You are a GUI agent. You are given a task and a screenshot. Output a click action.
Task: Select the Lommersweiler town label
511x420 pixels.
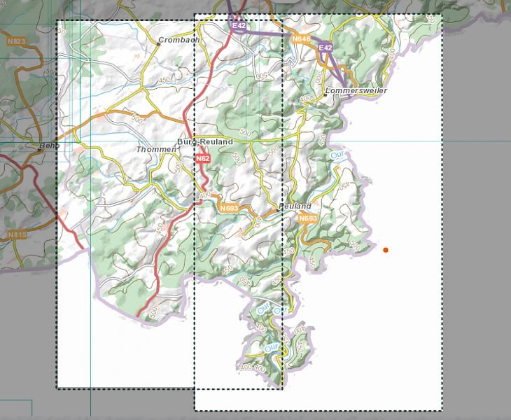(357, 91)
